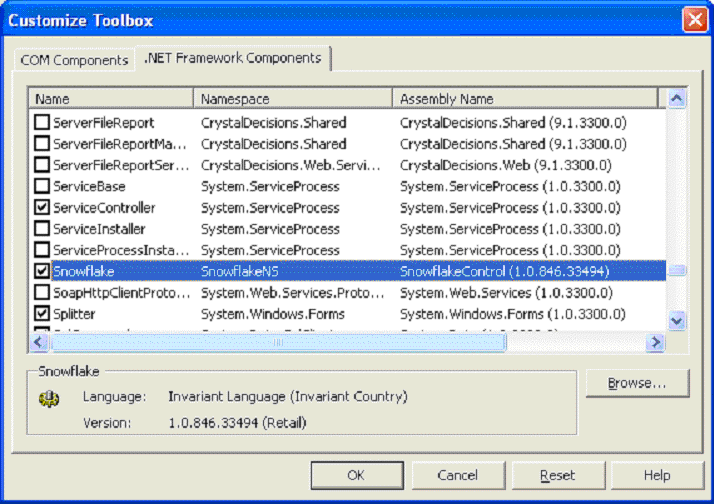Click the CrystalDecisions.Web.Servi... namespace cell
Screen dimensions: 714x504
tap(291, 165)
